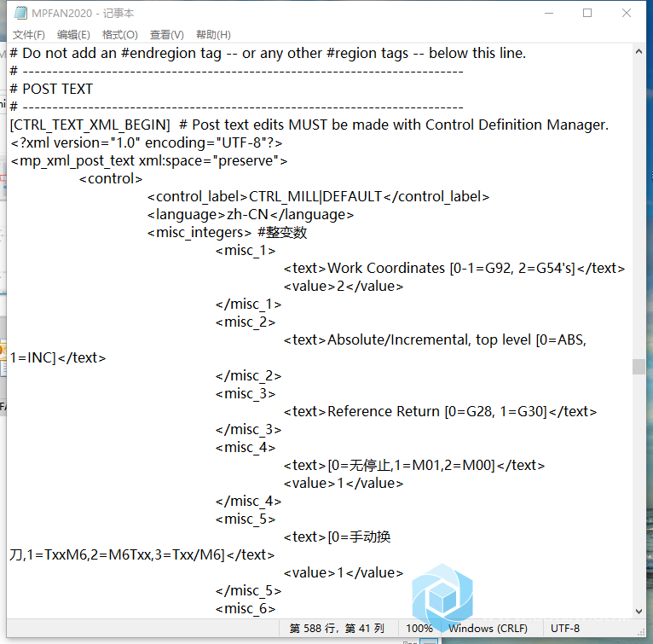The height and width of the screenshot is (644, 653).
Task: Click the '# POST TEXT' comment line
Action: pyautogui.click(x=51, y=89)
